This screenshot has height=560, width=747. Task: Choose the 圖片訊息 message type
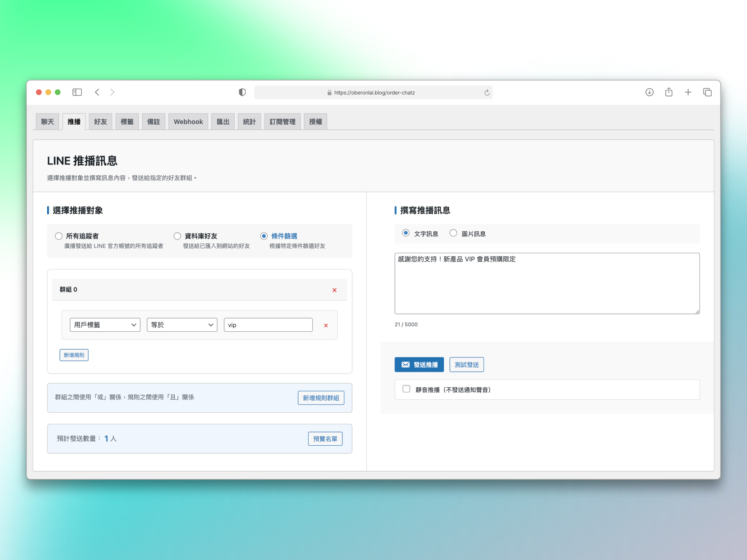(453, 233)
